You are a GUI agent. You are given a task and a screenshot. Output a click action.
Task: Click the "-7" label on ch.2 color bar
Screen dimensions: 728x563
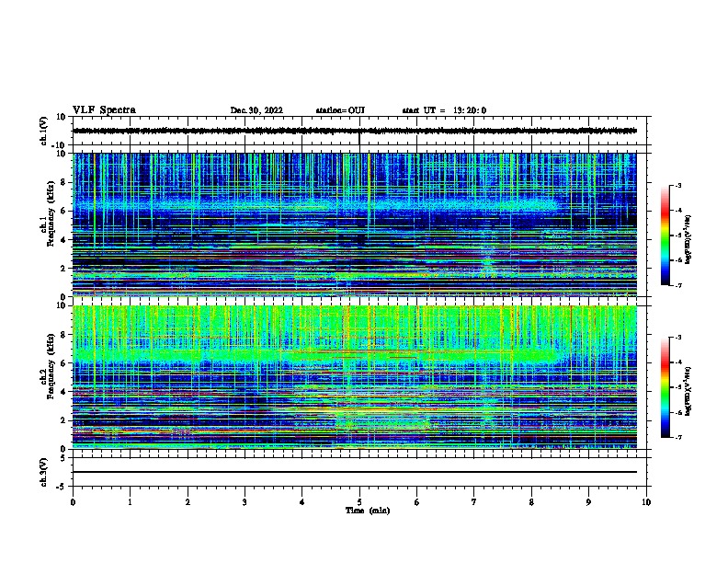(x=677, y=437)
